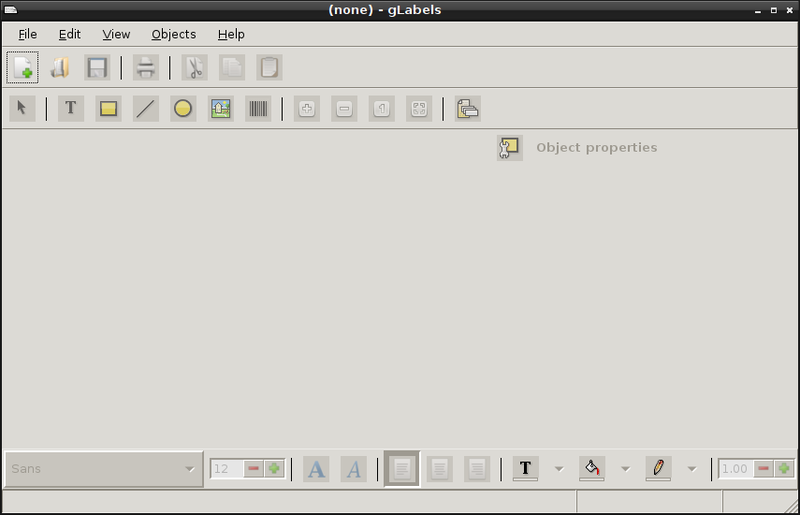Open merge properties icon

click(468, 108)
